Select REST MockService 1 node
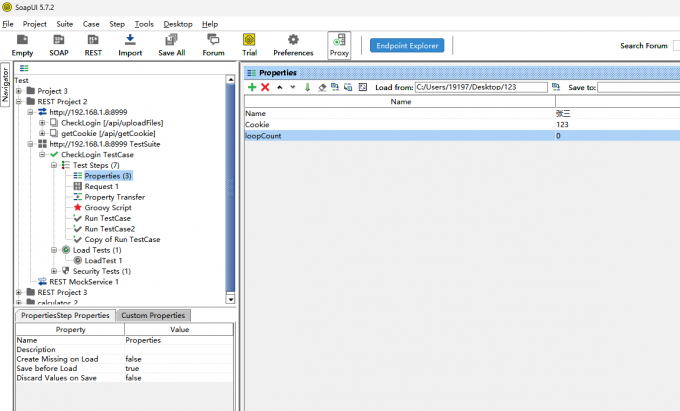 click(84, 282)
